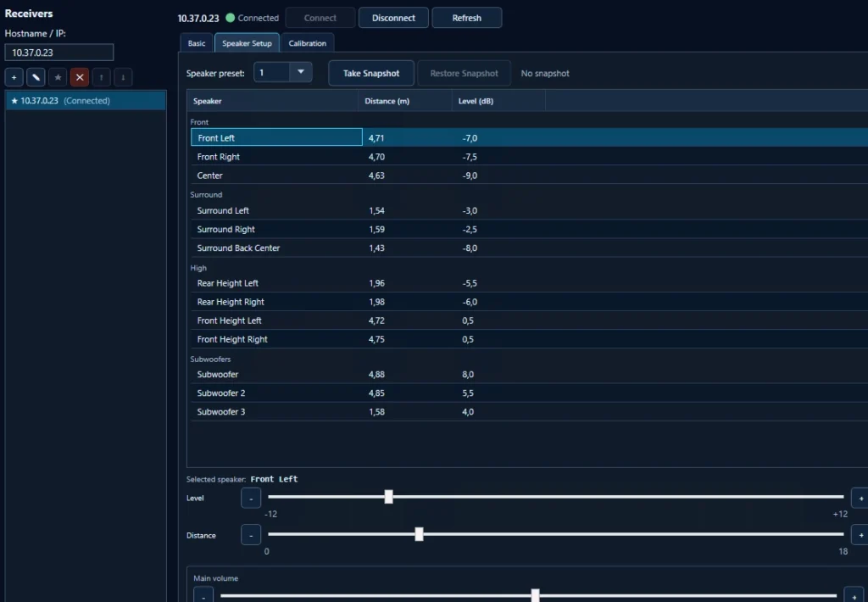The width and height of the screenshot is (868, 602).
Task: Select the Rear Height Right row
Action: click(x=529, y=302)
